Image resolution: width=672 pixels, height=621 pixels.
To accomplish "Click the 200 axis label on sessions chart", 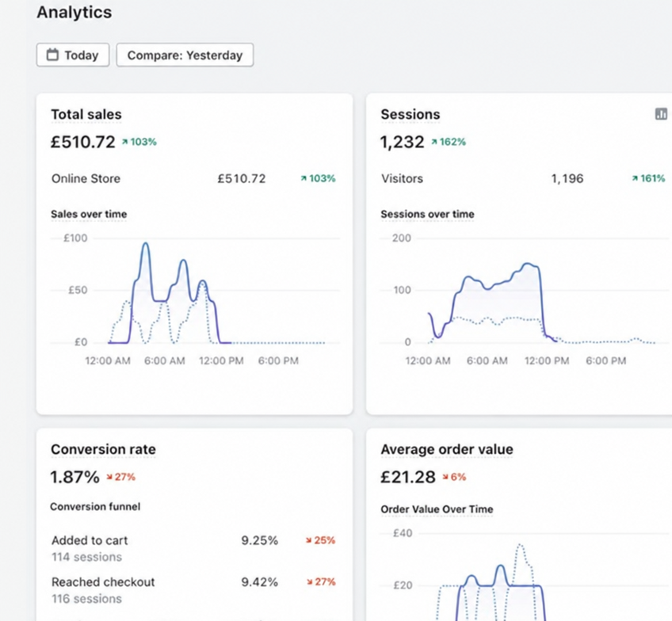I will coord(402,238).
